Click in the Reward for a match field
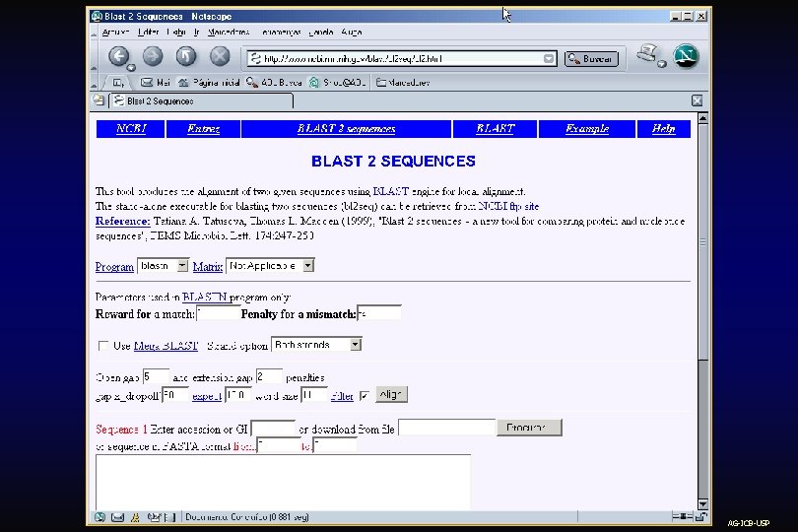The width and height of the screenshot is (798, 532). [218, 313]
